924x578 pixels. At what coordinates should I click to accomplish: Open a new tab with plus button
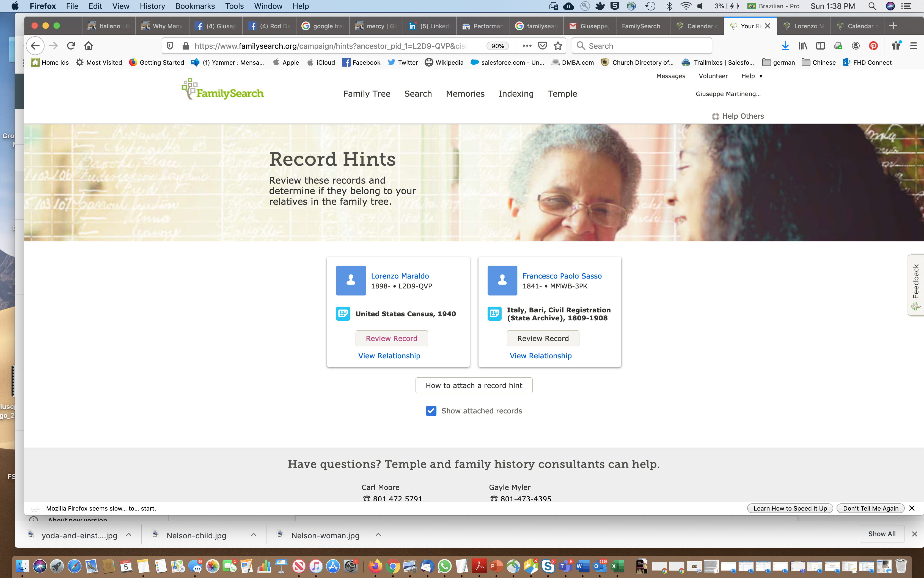coord(893,26)
